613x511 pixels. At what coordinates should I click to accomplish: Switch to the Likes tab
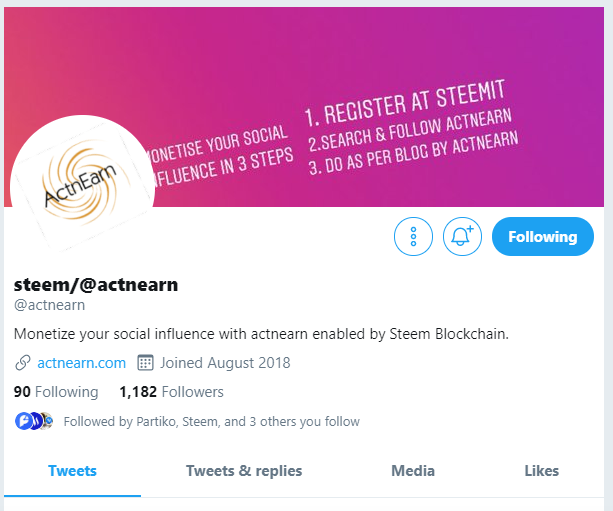click(541, 471)
